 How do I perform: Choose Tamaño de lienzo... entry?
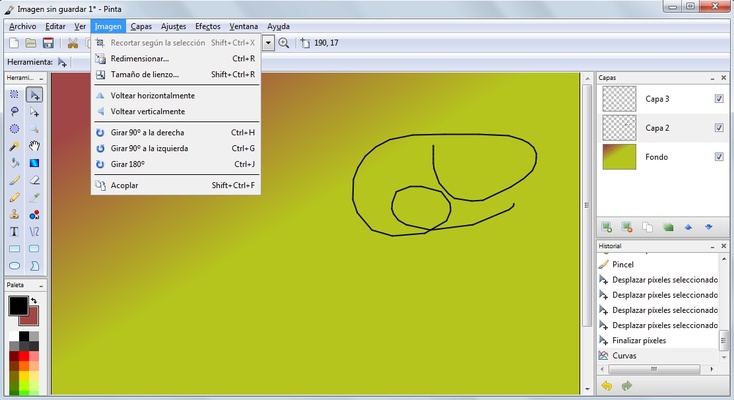click(x=176, y=74)
